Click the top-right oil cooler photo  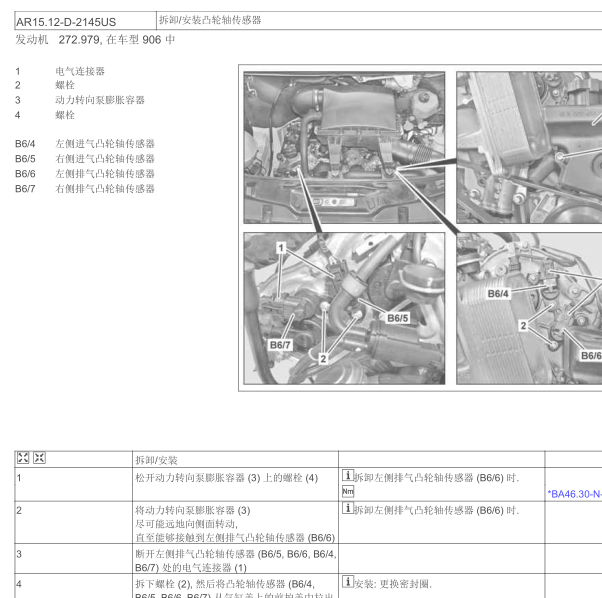tap(529, 147)
